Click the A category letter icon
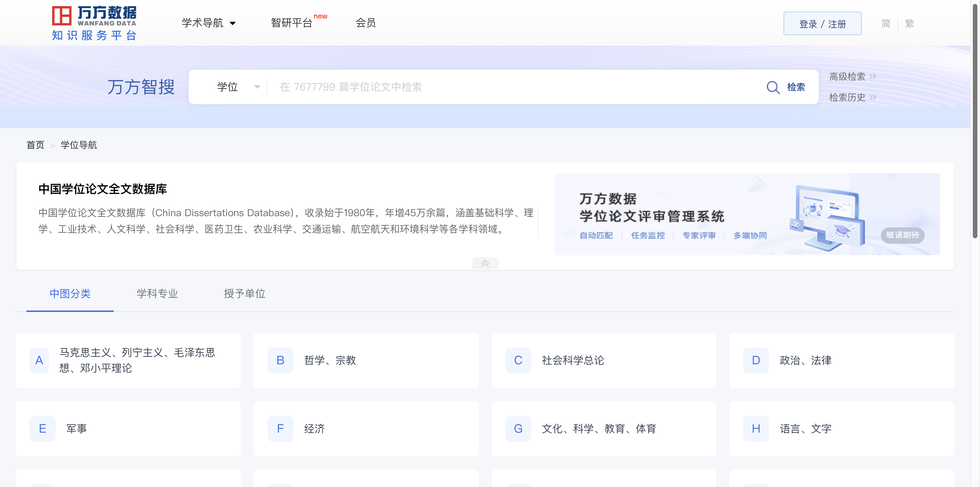The height and width of the screenshot is (487, 980). pyautogui.click(x=39, y=360)
